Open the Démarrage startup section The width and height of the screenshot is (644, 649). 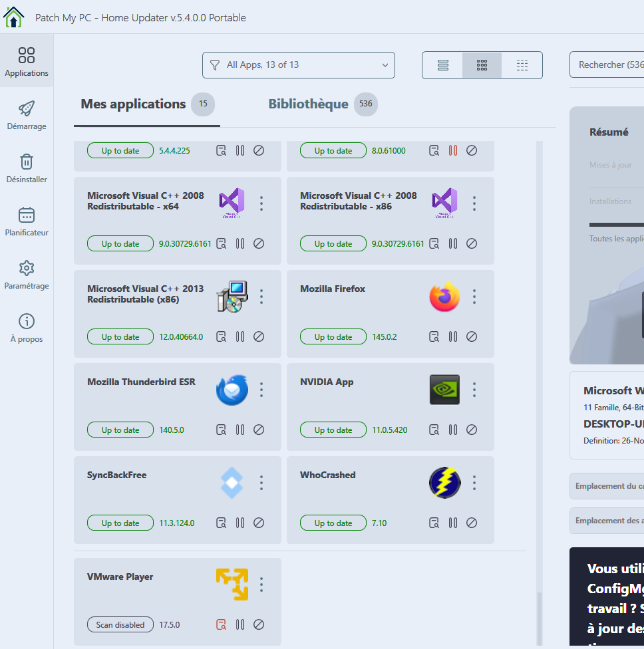[x=27, y=115]
